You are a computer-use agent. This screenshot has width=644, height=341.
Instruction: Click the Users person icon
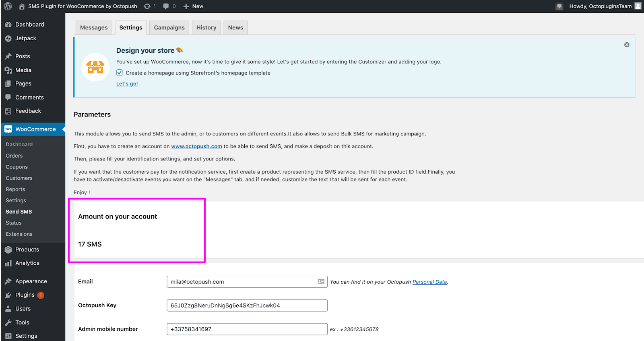pyautogui.click(x=8, y=309)
